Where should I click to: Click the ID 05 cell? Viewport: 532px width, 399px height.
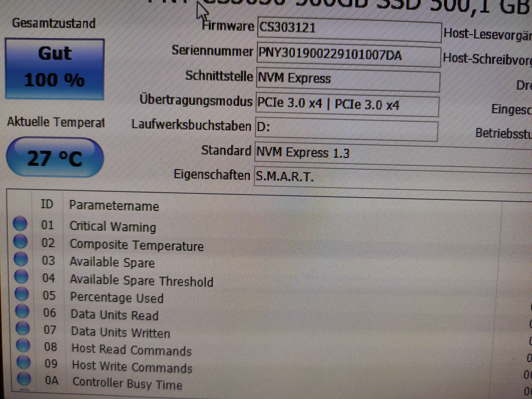pyautogui.click(x=49, y=296)
